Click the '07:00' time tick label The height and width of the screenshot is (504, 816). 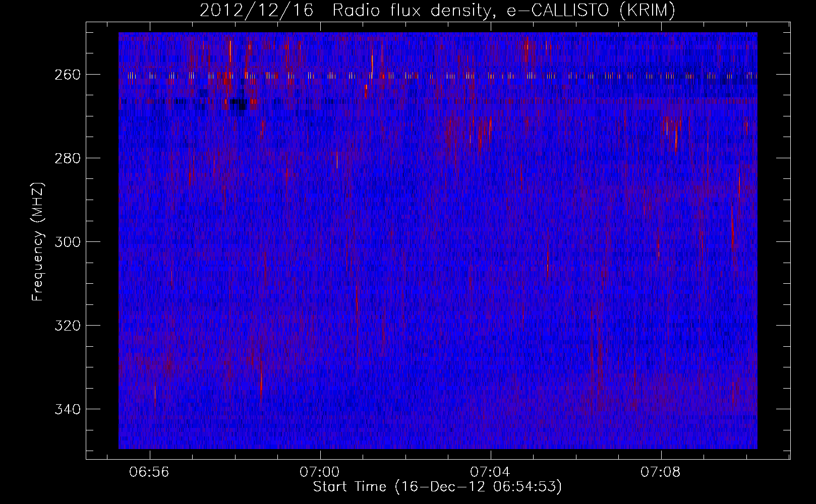point(320,472)
